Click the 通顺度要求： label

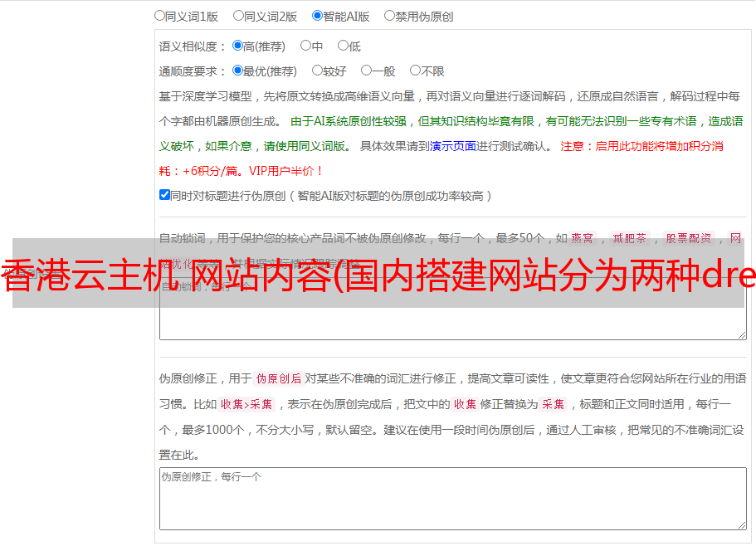193,71
